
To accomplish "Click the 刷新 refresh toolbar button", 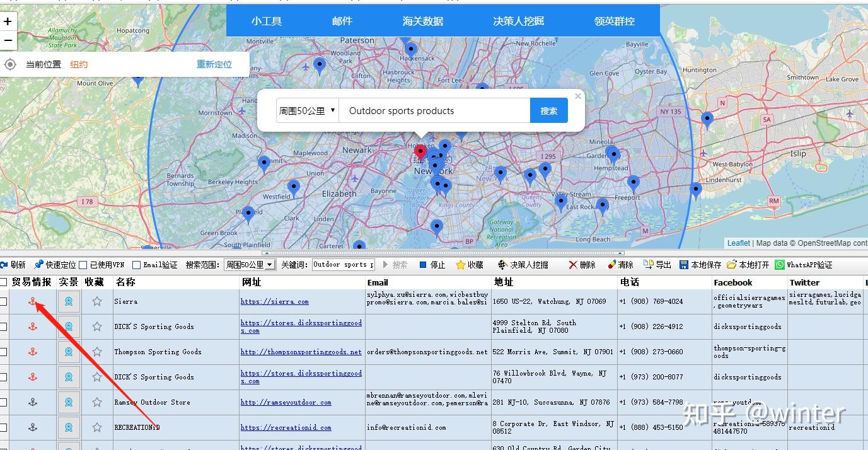I will (13, 265).
